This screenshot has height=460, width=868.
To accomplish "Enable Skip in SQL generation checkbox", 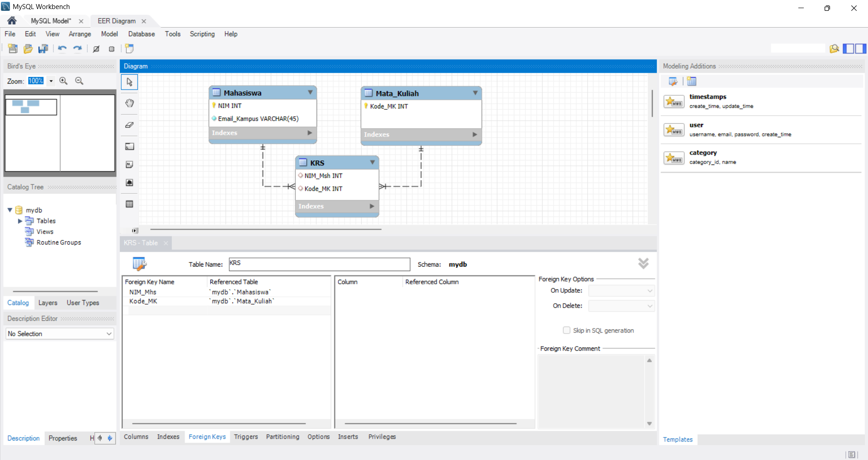I will (566, 330).
